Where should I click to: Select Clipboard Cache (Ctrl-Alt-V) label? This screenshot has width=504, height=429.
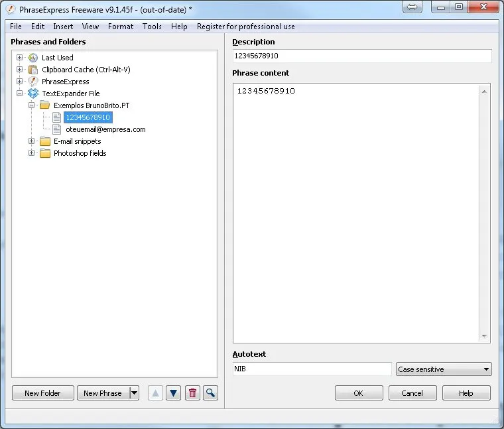point(86,70)
